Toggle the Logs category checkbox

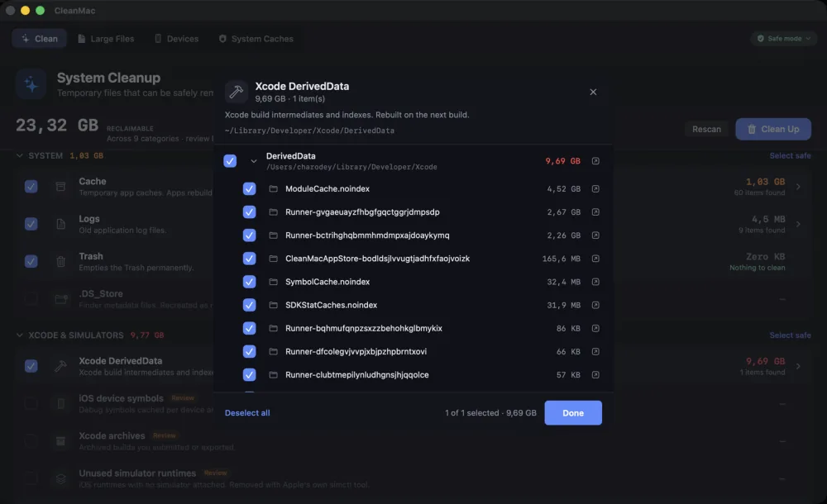31,224
